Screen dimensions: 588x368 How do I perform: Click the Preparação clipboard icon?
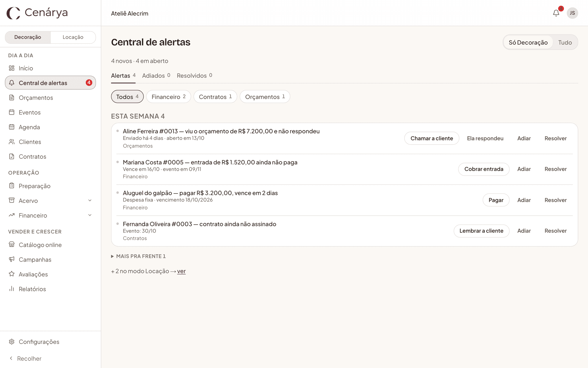tap(11, 186)
